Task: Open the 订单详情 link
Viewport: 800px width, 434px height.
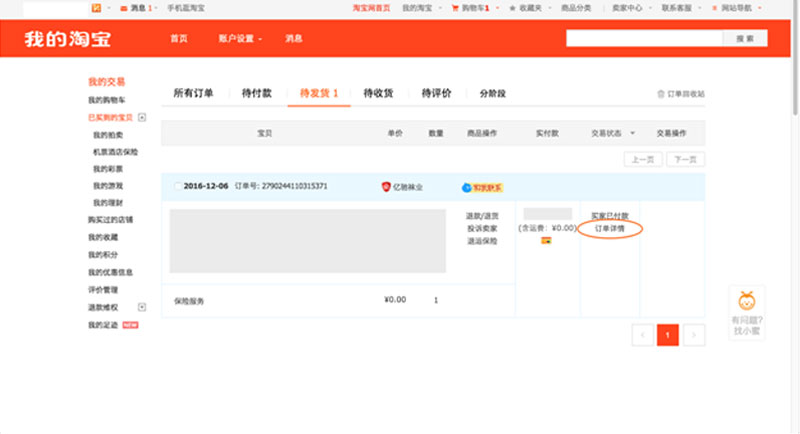Action: tap(610, 228)
